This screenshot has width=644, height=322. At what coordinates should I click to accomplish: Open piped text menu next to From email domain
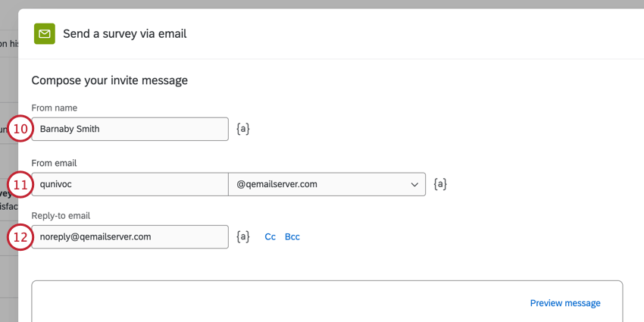pos(440,183)
